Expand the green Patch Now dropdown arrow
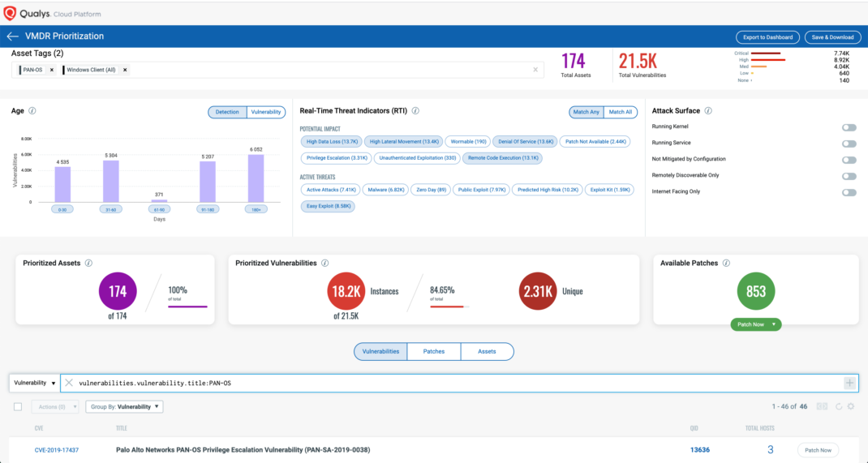The image size is (868, 463). 773,324
